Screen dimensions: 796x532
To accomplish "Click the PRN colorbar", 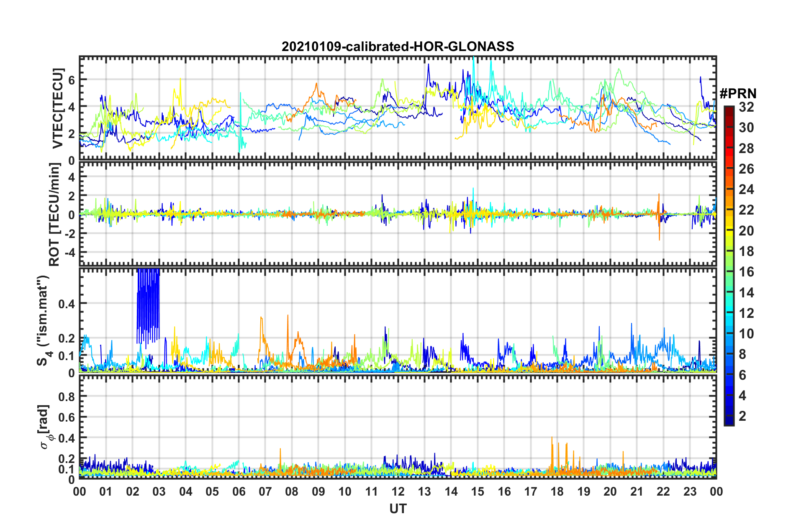I will [729, 266].
